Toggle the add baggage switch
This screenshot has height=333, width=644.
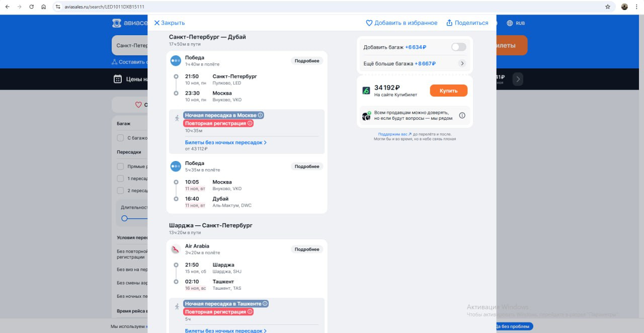click(x=458, y=47)
